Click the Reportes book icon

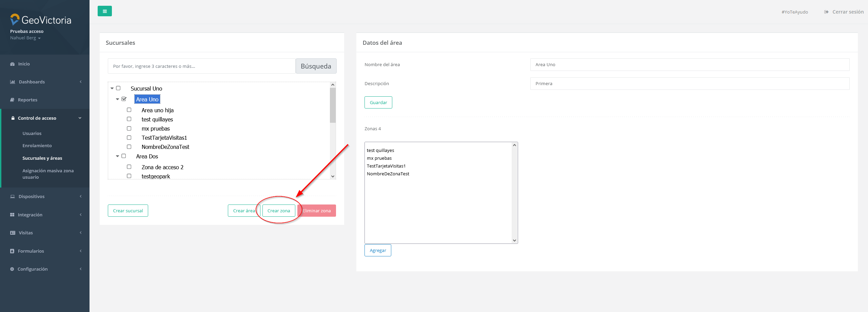[13, 100]
